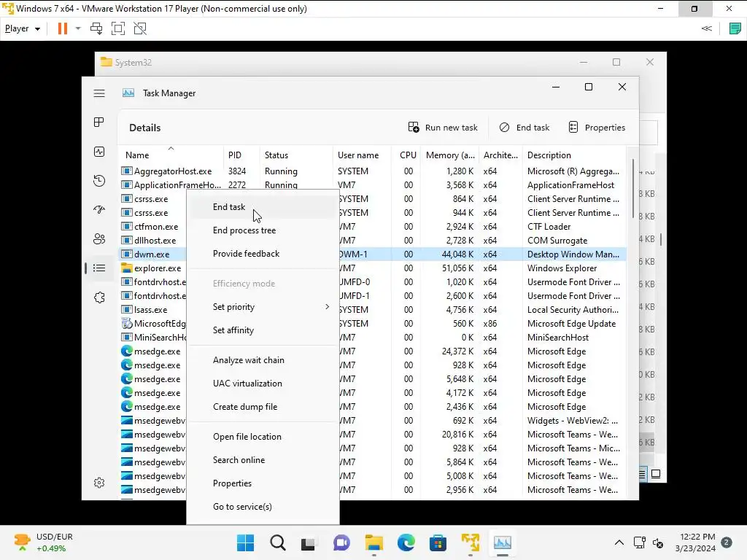Open Users page in Task Manager sidebar
The height and width of the screenshot is (560, 747).
pyautogui.click(x=99, y=239)
